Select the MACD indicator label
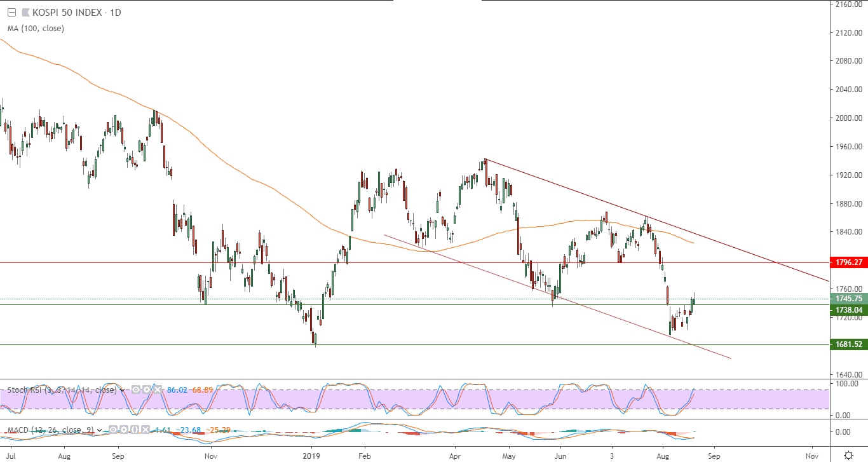The width and height of the screenshot is (868, 462). [x=51, y=430]
